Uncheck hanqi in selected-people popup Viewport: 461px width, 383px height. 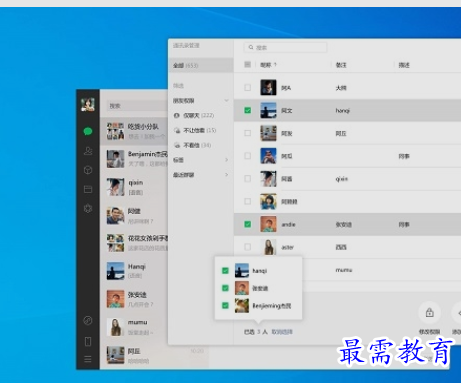[225, 271]
